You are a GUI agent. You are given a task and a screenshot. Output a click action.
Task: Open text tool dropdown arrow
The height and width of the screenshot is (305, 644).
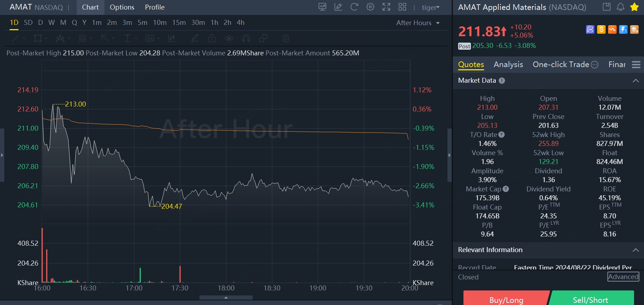coord(158,38)
